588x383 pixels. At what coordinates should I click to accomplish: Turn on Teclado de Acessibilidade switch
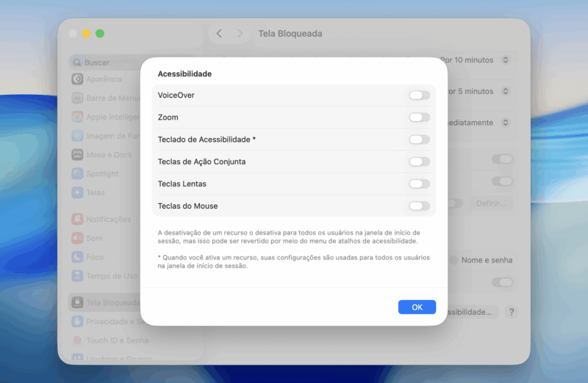tap(419, 140)
